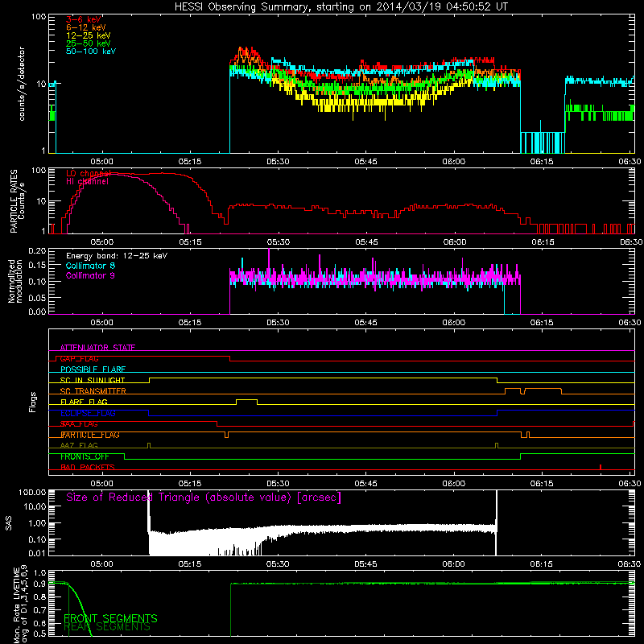Select the 25-50 keV legend label
Screen dimensions: 644x644
89,43
